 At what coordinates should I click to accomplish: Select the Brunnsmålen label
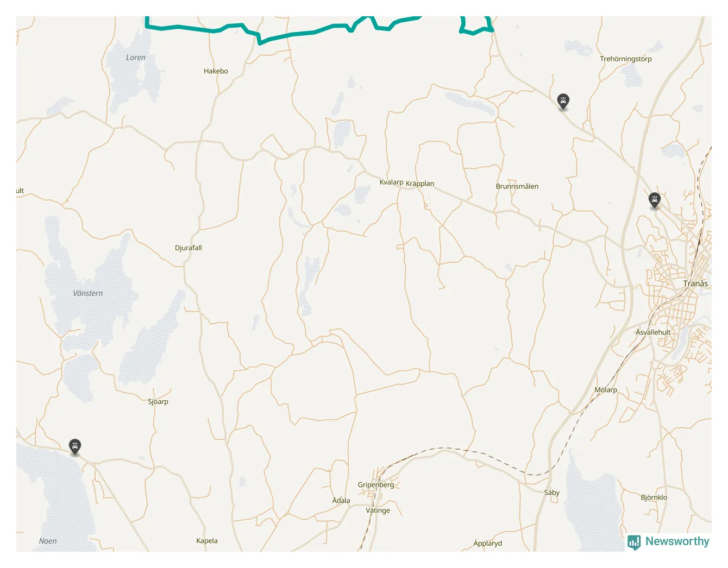517,186
